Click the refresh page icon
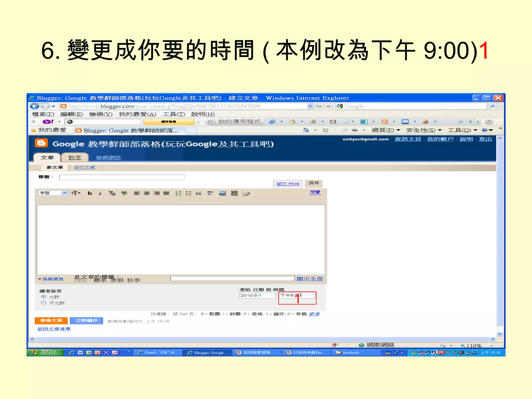532x399 pixels. [x=319, y=106]
